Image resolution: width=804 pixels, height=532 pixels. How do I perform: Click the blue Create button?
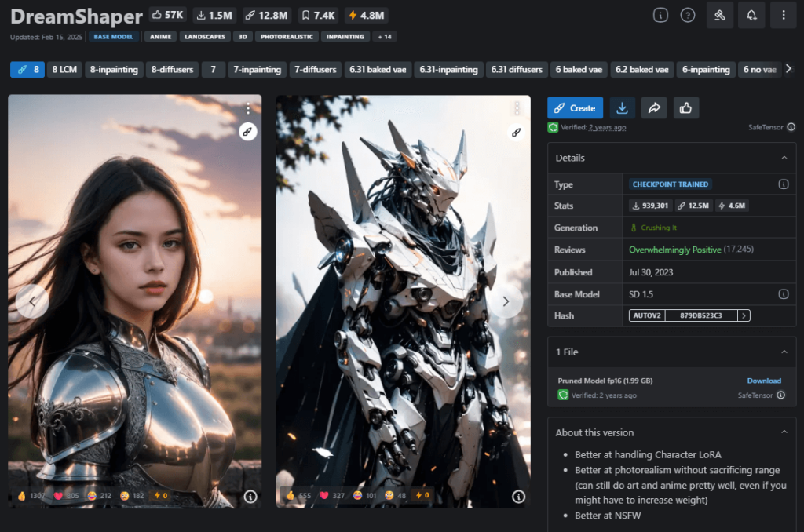[x=575, y=107]
